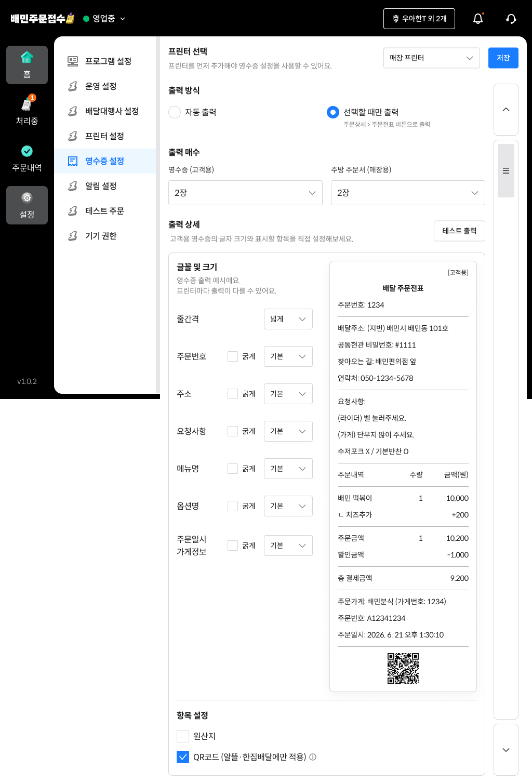Click the 배민주문접수 logo
This screenshot has width=532, height=784.
(43, 19)
